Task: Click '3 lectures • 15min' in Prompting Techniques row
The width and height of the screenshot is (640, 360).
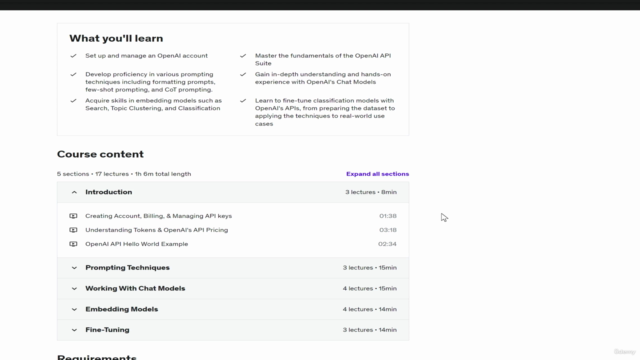Action: 370,268
